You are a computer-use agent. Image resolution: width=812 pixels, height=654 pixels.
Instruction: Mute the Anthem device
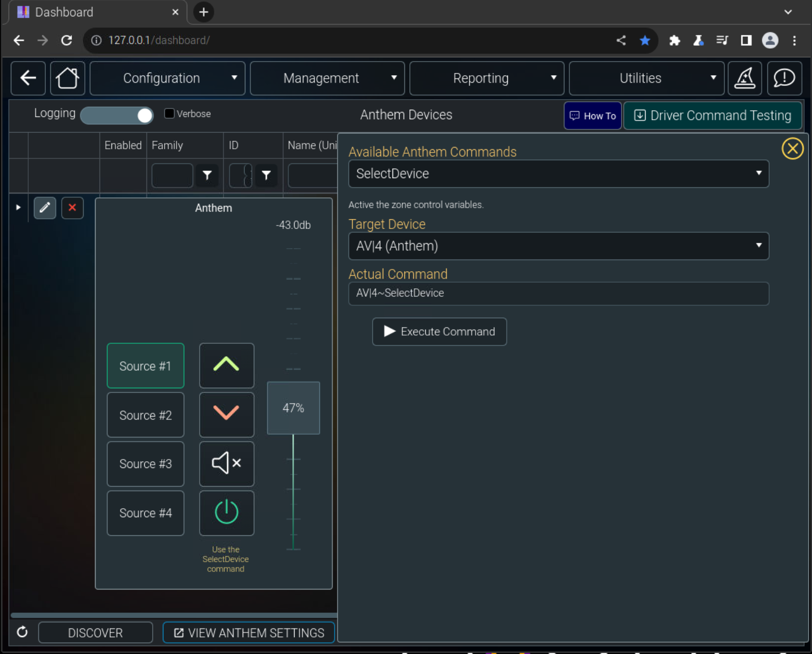[x=226, y=464]
